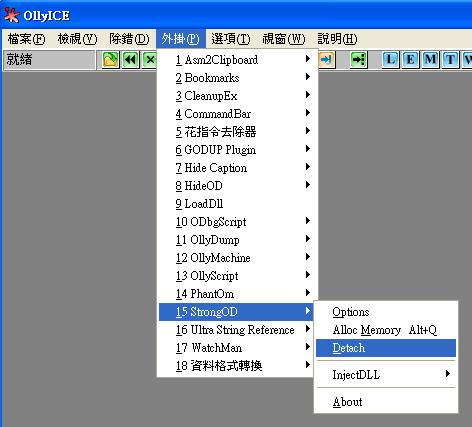Expand CleanupEx submenu arrow
This screenshot has width=472, height=427.
click(x=308, y=95)
